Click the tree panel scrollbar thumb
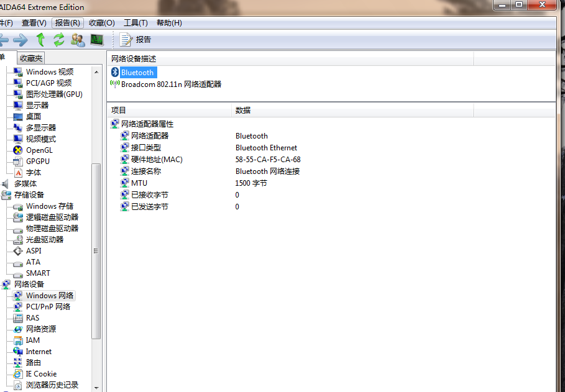The height and width of the screenshot is (392, 565). (x=96, y=251)
